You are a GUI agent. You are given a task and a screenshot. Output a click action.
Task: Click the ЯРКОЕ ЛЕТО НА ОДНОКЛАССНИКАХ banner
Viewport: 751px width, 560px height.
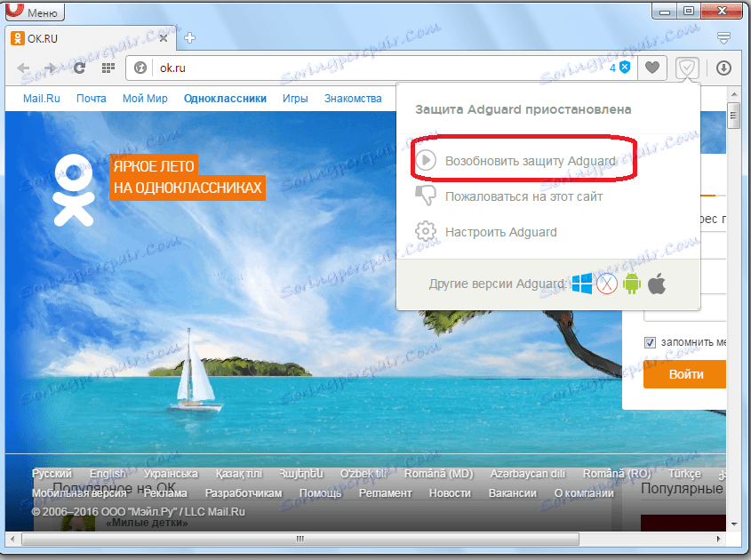pyautogui.click(x=188, y=177)
